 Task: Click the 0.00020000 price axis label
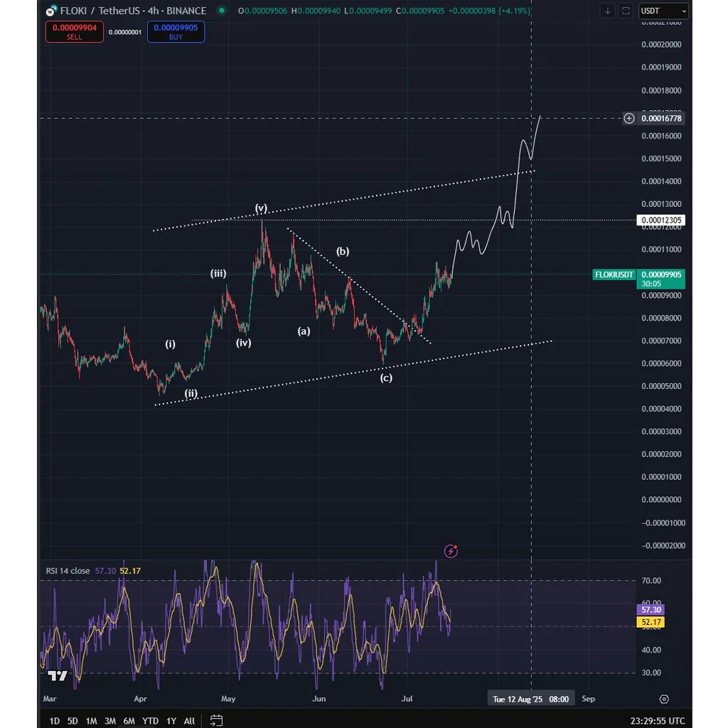coord(661,45)
